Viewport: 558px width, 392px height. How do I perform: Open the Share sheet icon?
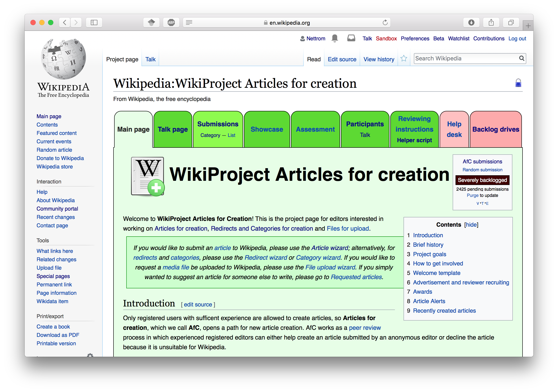pos(491,23)
